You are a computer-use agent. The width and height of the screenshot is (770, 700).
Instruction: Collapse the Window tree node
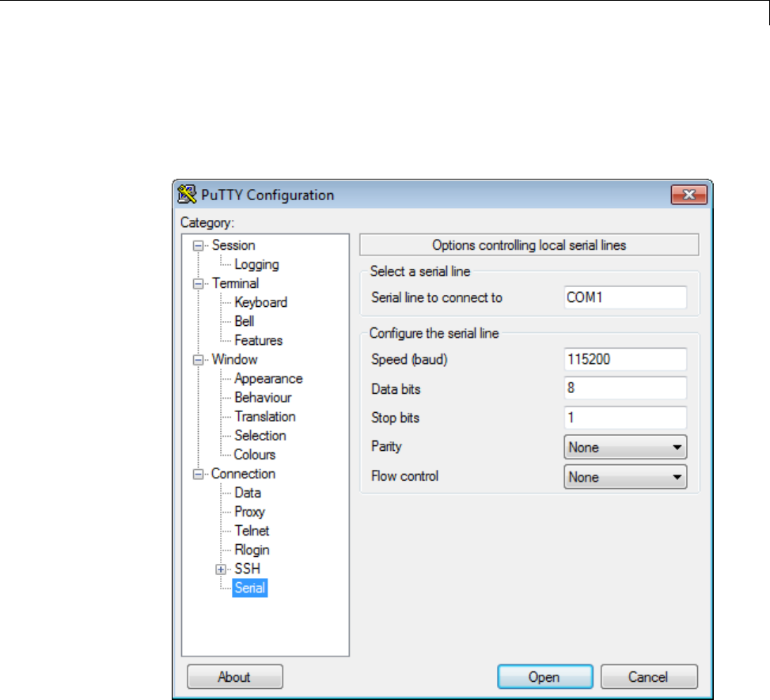[198, 360]
